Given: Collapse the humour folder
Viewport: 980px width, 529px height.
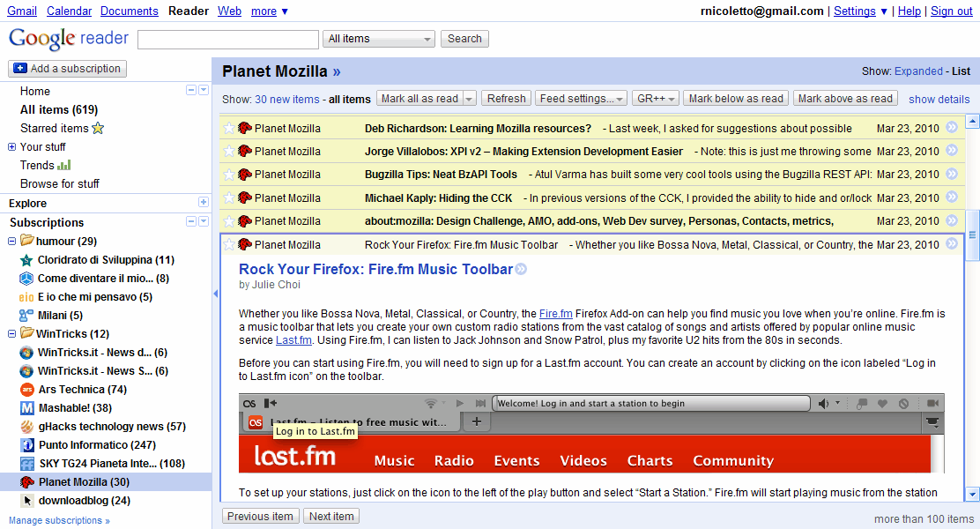Looking at the screenshot, I should (11, 242).
